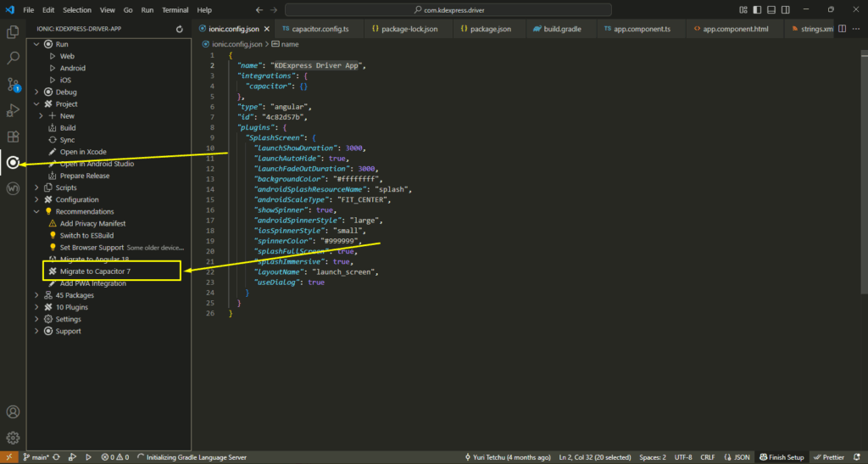This screenshot has width=868, height=464.
Task: Click the Ionic extension icon in activity bar
Action: pyautogui.click(x=13, y=162)
